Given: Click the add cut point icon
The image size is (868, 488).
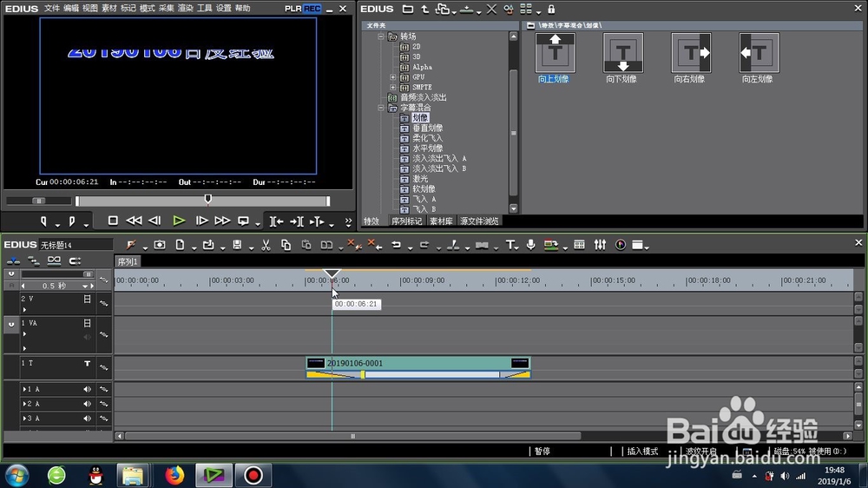Looking at the screenshot, I should (453, 245).
